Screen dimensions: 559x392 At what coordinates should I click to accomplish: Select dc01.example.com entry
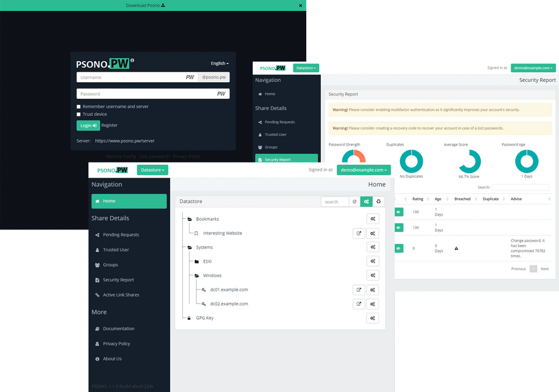pyautogui.click(x=229, y=289)
